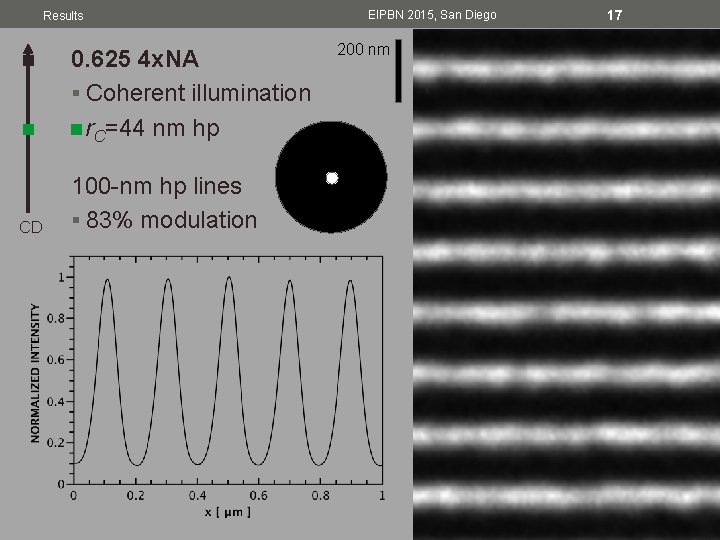The height and width of the screenshot is (540, 720).
Task: Click slide number 17
Action: pos(614,15)
